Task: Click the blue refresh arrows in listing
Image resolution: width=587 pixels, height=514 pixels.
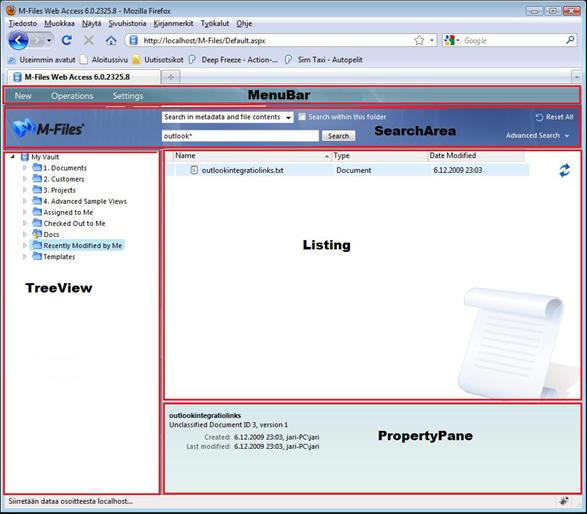Action: tap(564, 170)
